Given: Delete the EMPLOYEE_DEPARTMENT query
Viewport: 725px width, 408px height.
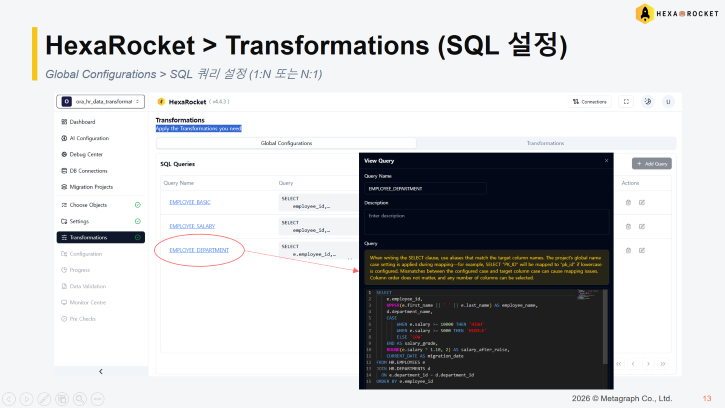Looking at the screenshot, I should [x=628, y=251].
